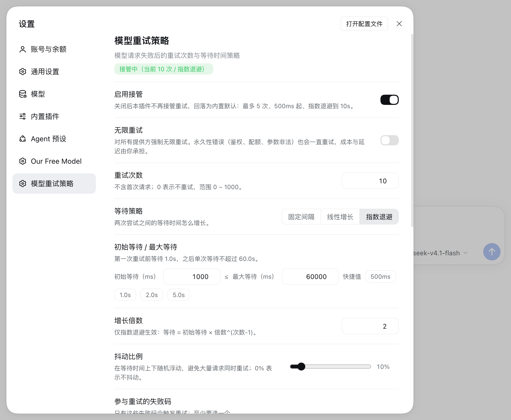Toggle the 启用接管 switch off
This screenshot has height=420, width=511.
(x=389, y=100)
